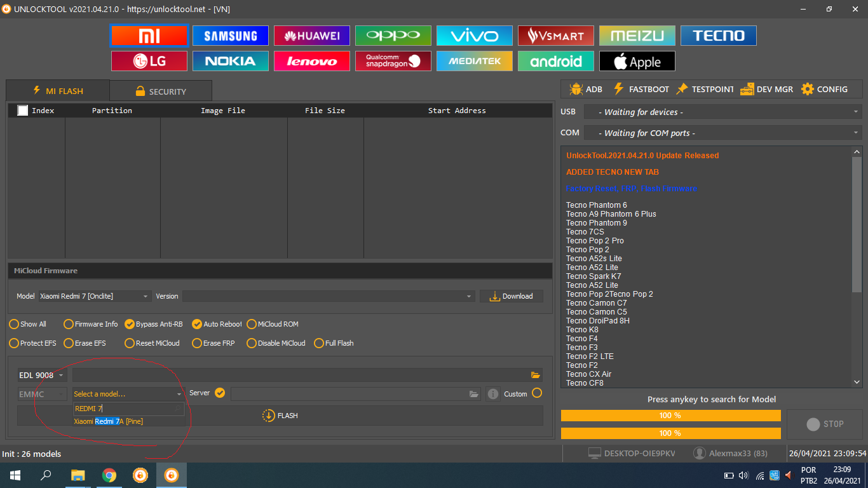Open the Tecno brand tile
This screenshot has width=868, height=488.
pos(719,36)
